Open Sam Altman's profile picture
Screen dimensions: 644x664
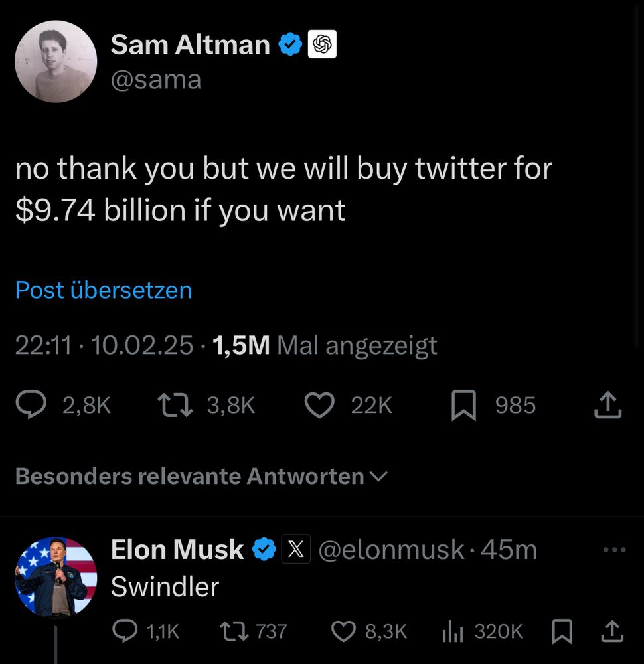coord(56,61)
